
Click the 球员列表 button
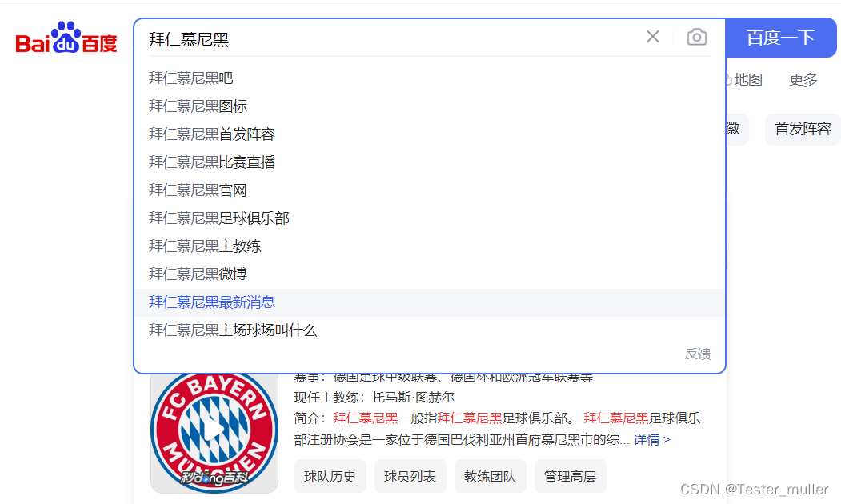click(410, 476)
